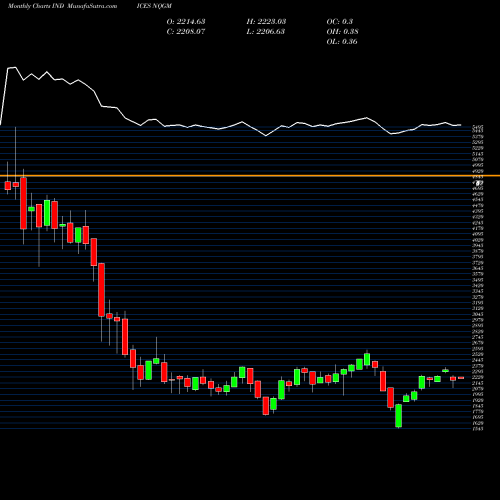Click the 'Monthly Charts IND MunafaSutra.com' title text
The height and width of the screenshot is (500, 500).
[62, 6]
